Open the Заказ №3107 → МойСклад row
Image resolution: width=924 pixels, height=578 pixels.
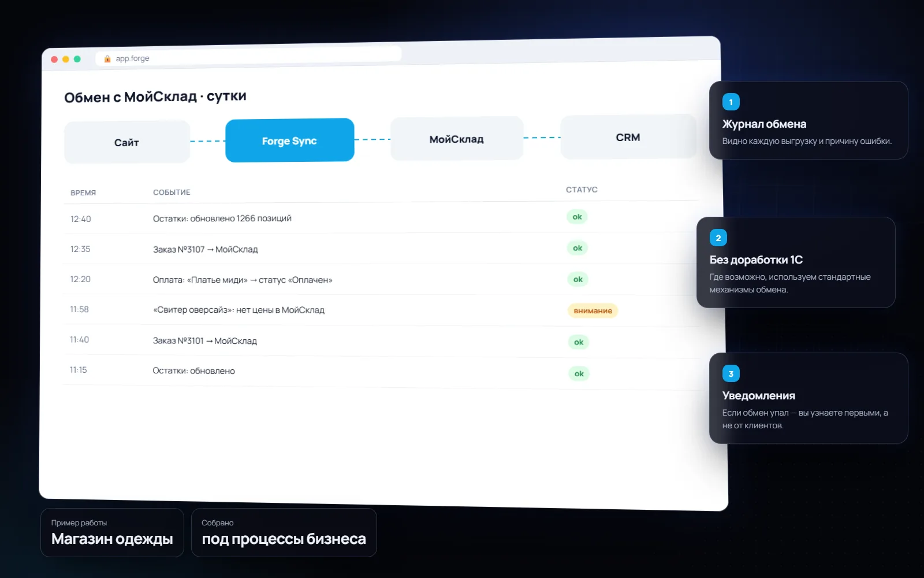pos(381,249)
